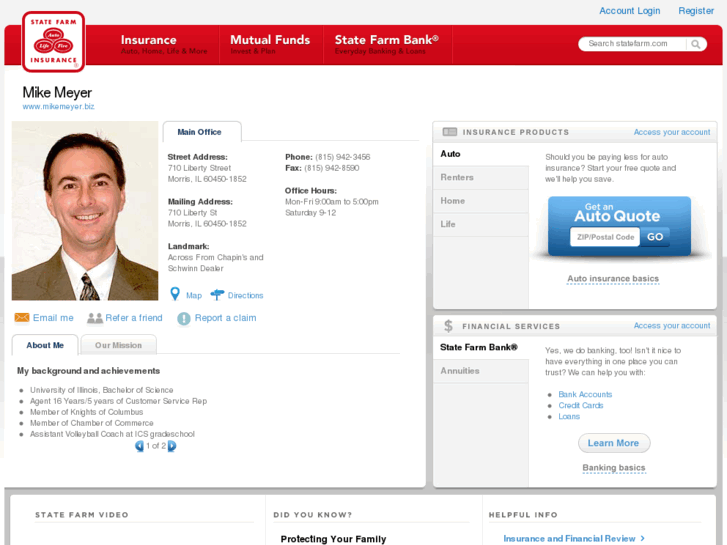Screen dimensions: 727x545
Task: Click Mike Meyer's profile photo
Action: point(85,211)
